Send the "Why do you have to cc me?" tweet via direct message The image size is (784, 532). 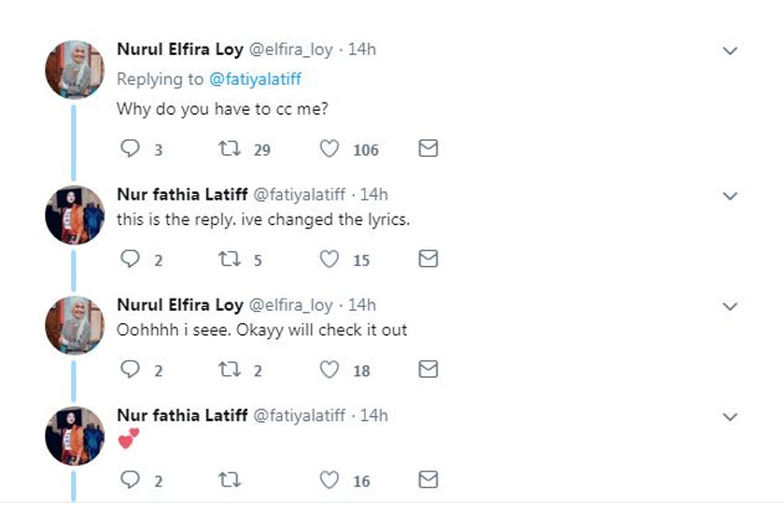[x=427, y=148]
